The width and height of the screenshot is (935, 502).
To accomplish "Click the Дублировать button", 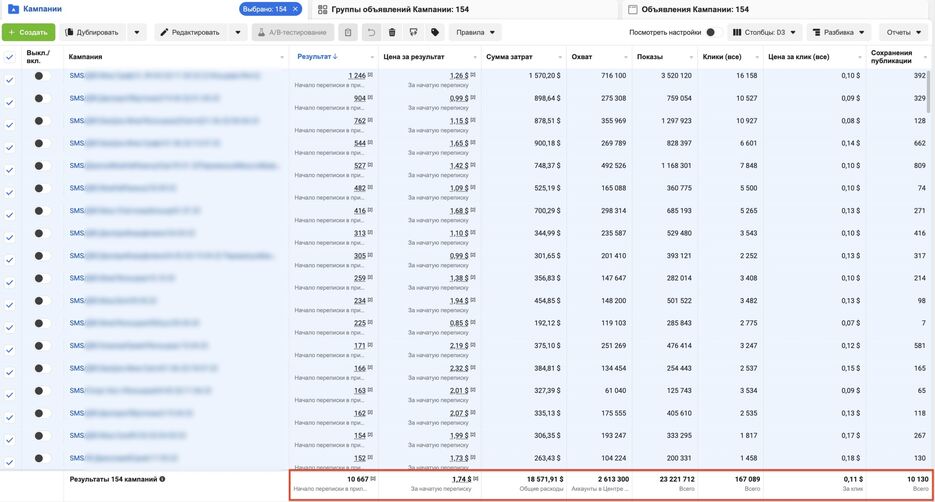I will (92, 32).
